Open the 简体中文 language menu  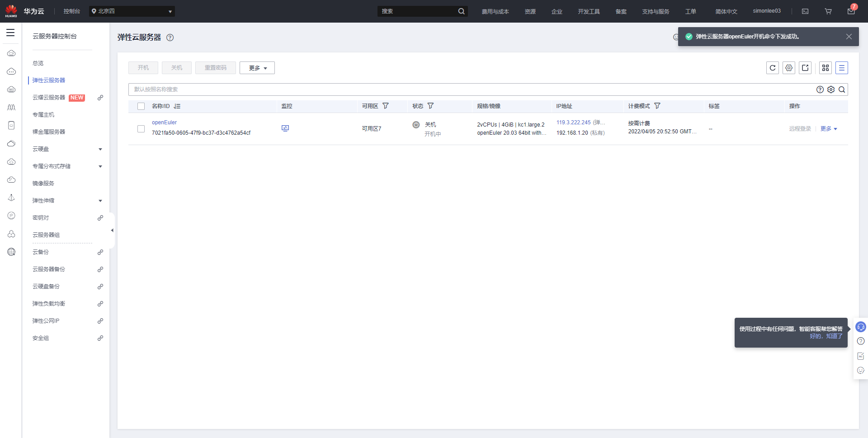[x=726, y=11]
